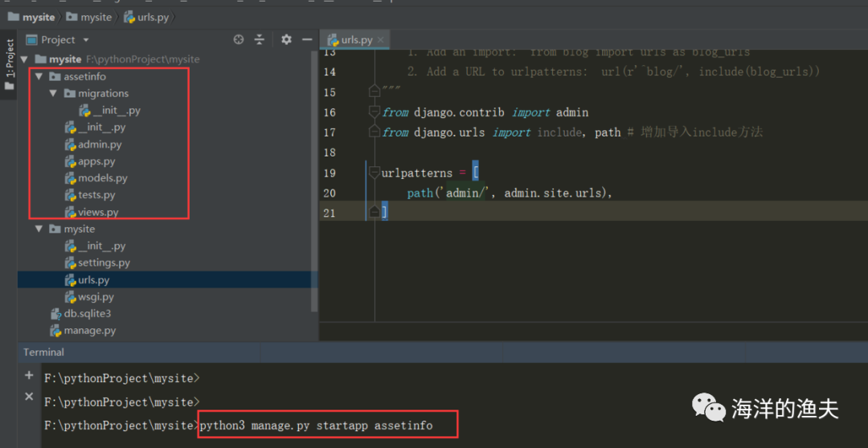The height and width of the screenshot is (448, 868).
Task: Select views.py in project tree
Action: click(x=92, y=212)
